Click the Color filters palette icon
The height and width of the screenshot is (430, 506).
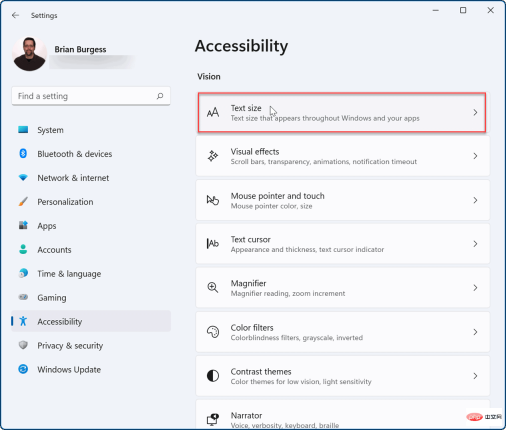point(213,332)
